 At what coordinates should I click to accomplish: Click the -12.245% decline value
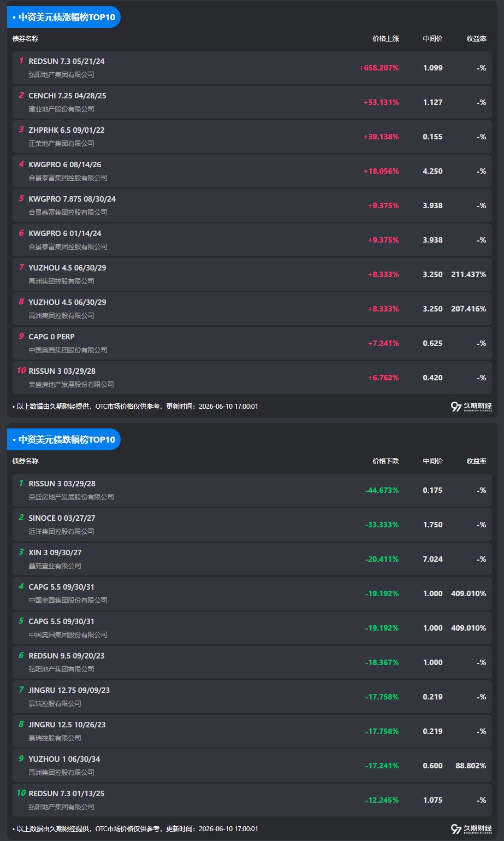382,800
